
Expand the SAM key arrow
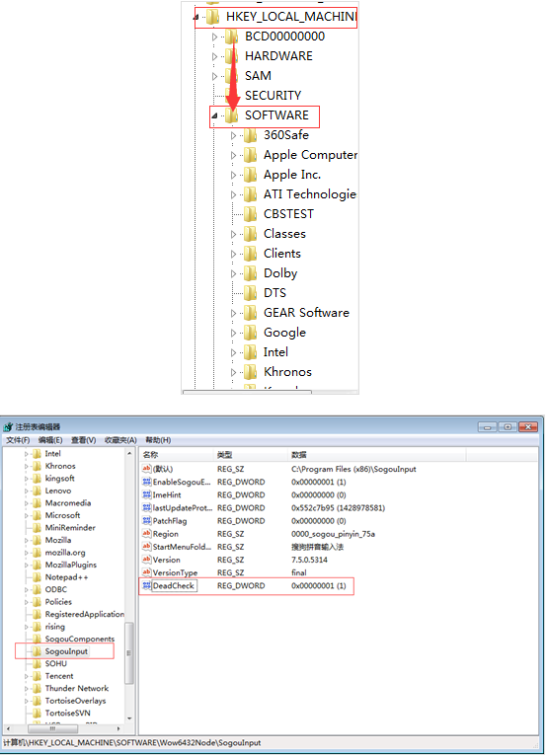[x=214, y=76]
